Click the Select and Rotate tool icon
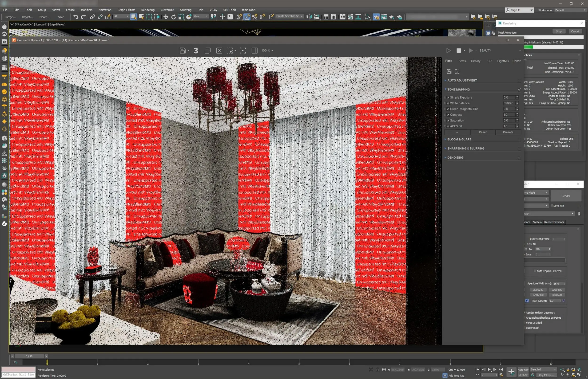This screenshot has height=379, width=588. pos(173,17)
